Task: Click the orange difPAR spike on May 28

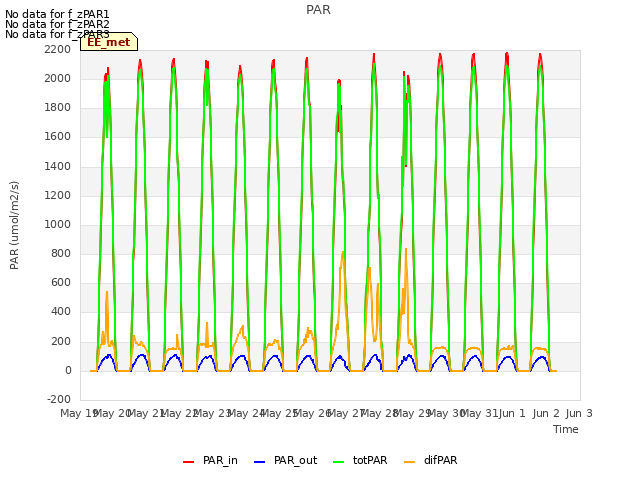Action: coord(406,250)
